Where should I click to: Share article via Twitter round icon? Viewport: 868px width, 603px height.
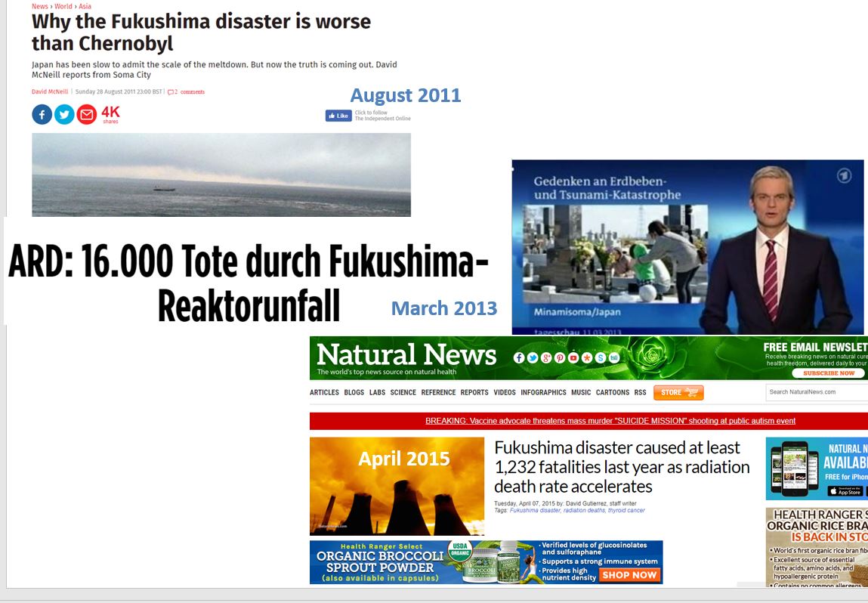(64, 115)
